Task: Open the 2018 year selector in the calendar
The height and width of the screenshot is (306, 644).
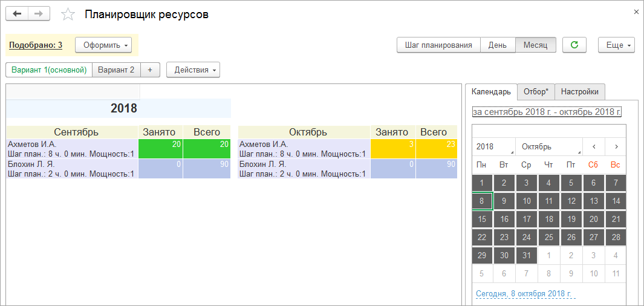Action: point(493,146)
